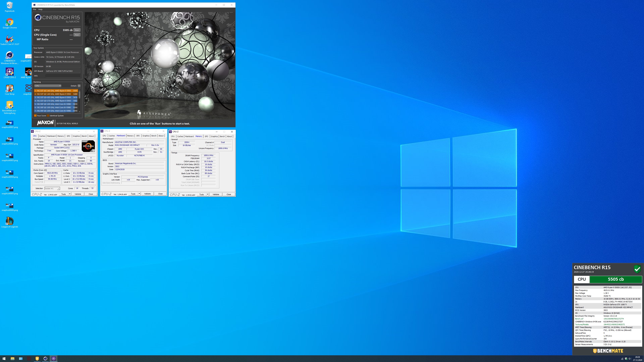Click the empty Info field in Cinebench
Viewport: 644px width, 362px height.
63,76
